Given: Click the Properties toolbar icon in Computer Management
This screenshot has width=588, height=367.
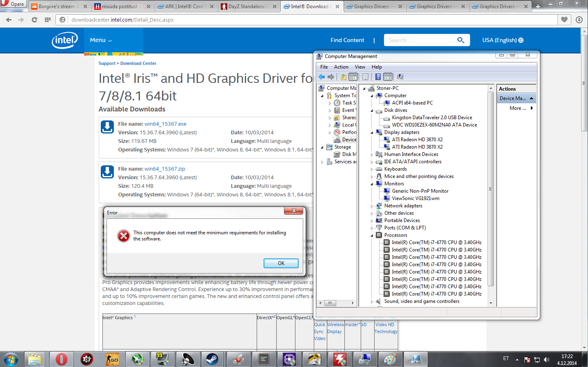Looking at the screenshot, I should [365, 77].
